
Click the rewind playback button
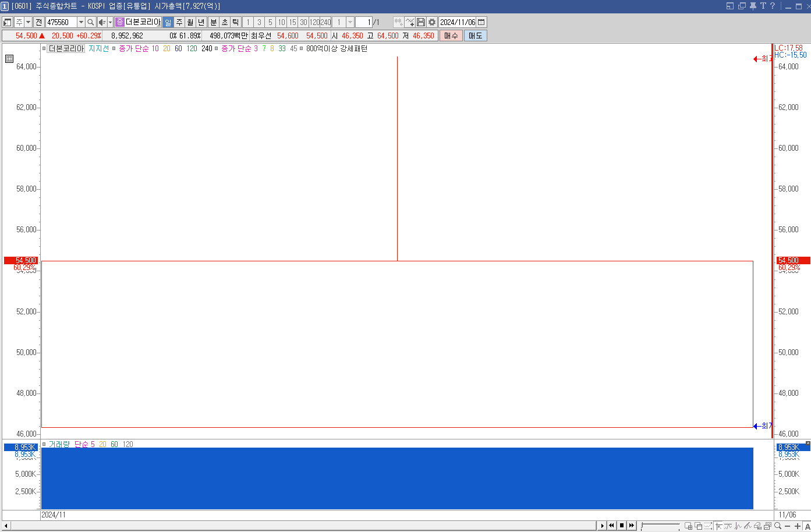click(612, 526)
